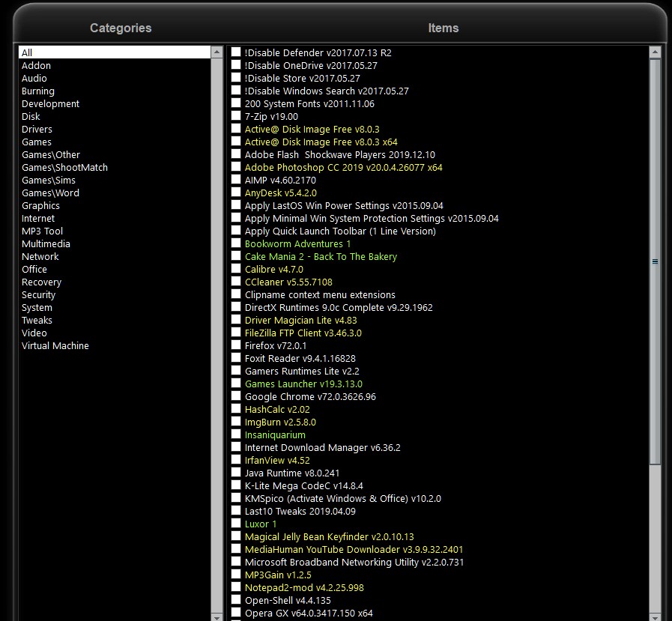Open the Games category
Viewport: 672px width, 621px height.
[37, 142]
